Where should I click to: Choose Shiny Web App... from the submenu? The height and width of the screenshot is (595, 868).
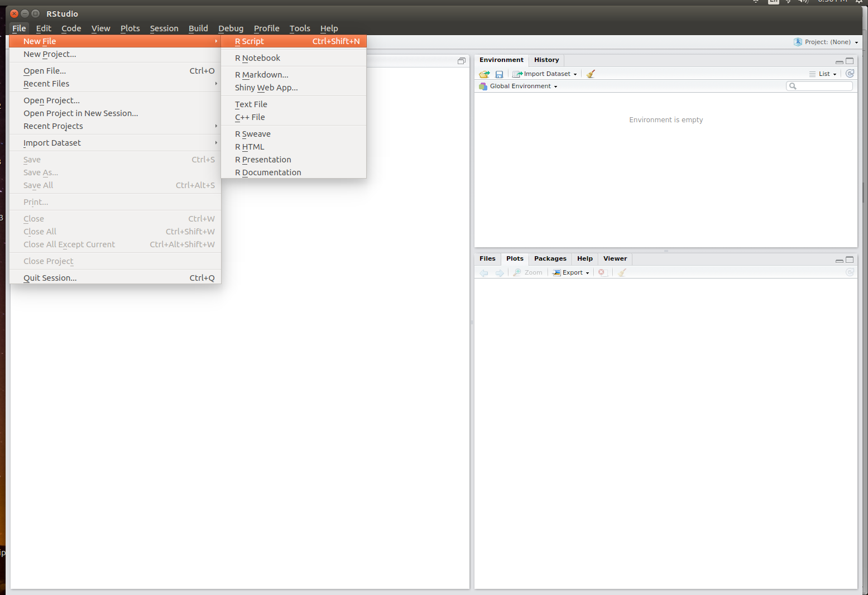pyautogui.click(x=294, y=88)
